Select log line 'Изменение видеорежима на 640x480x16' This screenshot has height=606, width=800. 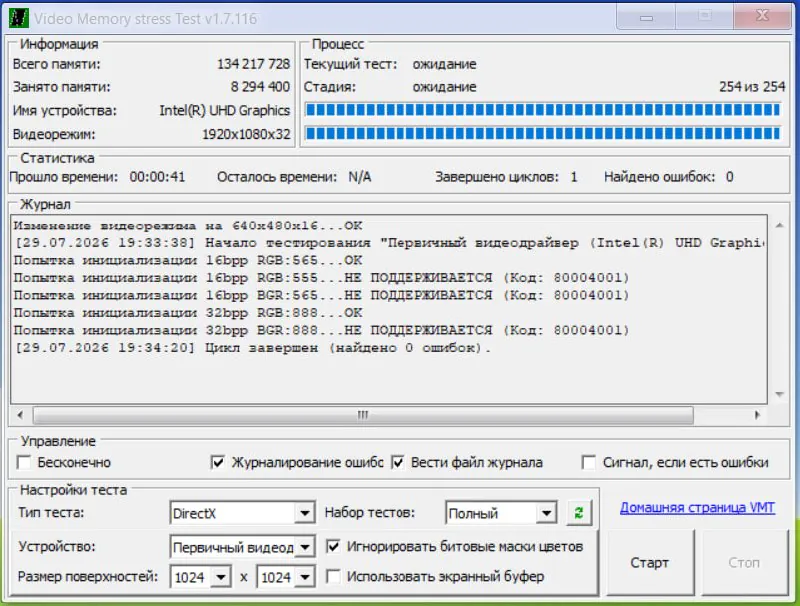(188, 225)
